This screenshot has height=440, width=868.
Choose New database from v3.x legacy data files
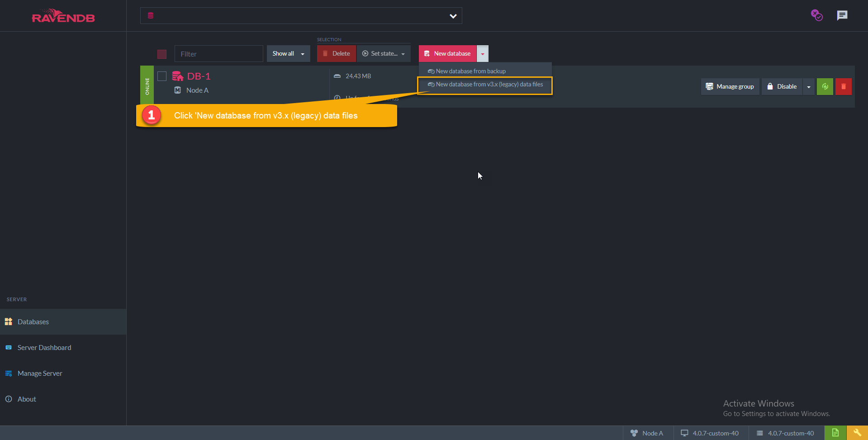tap(485, 85)
